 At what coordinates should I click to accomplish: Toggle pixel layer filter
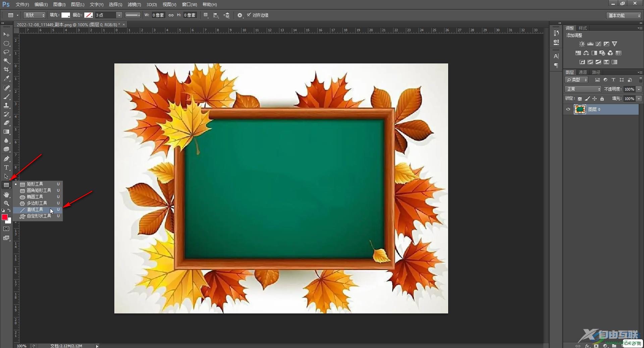point(597,80)
